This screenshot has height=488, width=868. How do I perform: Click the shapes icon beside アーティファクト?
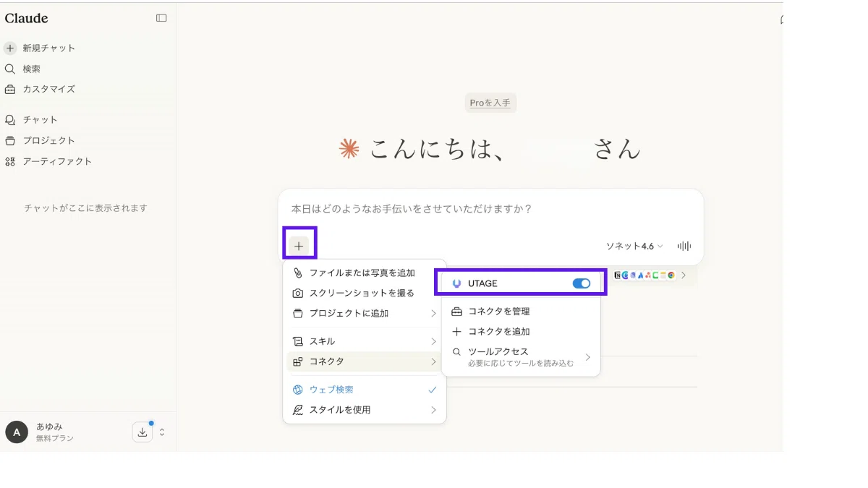(10, 161)
